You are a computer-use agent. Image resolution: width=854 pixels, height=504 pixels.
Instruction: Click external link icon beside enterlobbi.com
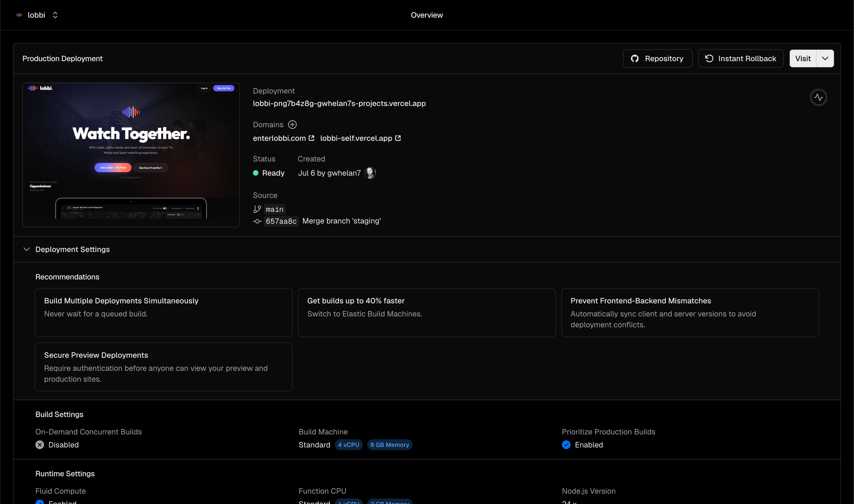311,138
